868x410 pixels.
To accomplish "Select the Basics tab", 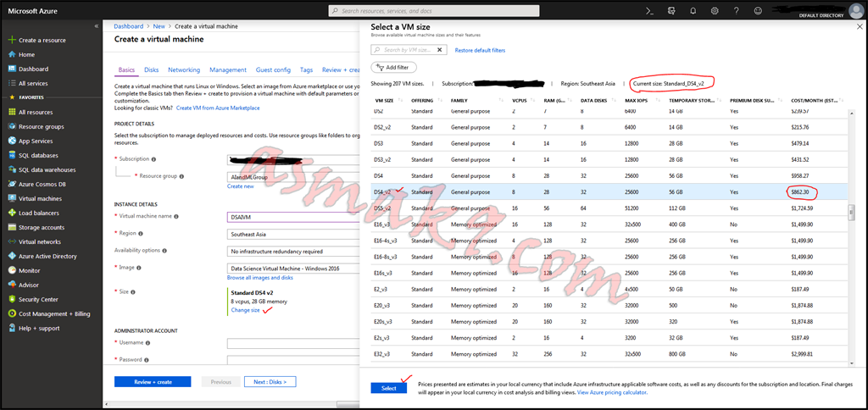I will (126, 69).
